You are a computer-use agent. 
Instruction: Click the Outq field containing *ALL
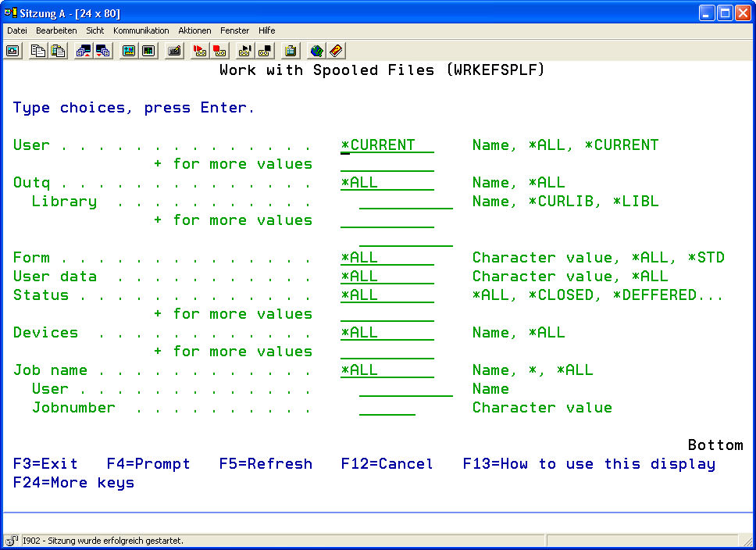(387, 183)
